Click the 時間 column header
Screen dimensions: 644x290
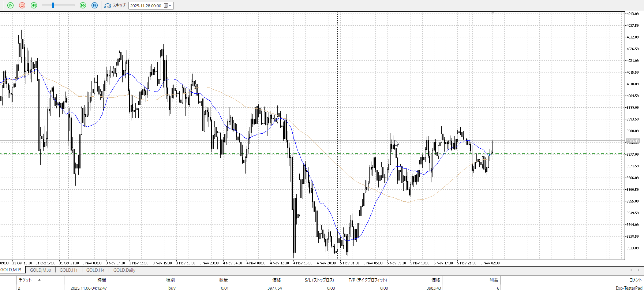101,280
